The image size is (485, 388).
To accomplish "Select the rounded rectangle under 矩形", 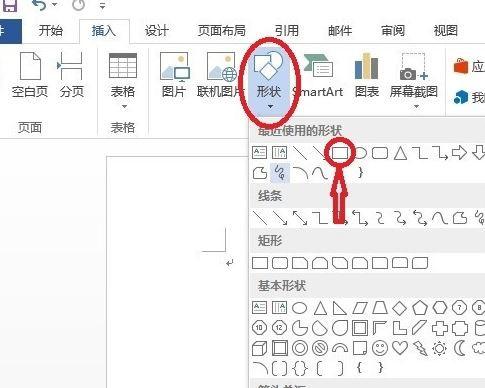I will pyautogui.click(x=280, y=263).
